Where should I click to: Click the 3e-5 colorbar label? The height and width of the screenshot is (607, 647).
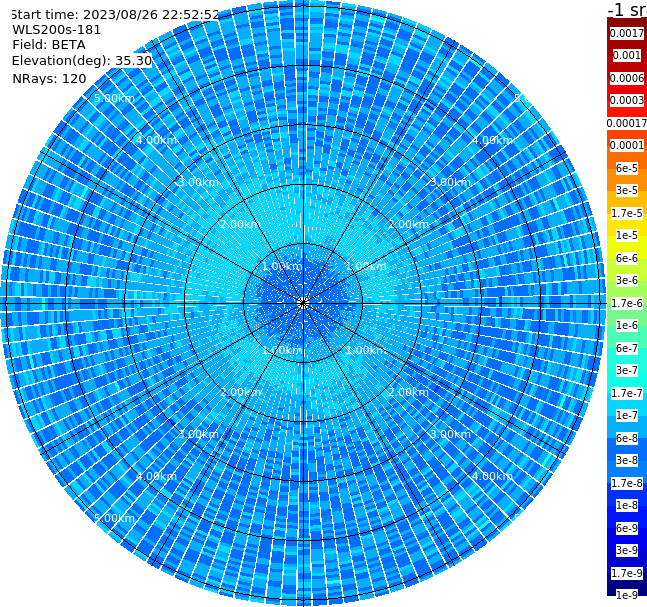[627, 190]
